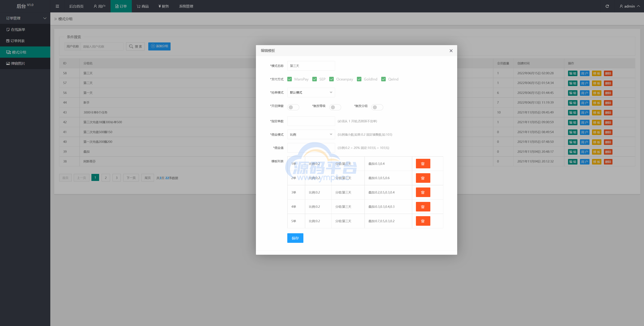Collapse the 订单管理 sidebar section
The height and width of the screenshot is (326, 644).
[25, 18]
